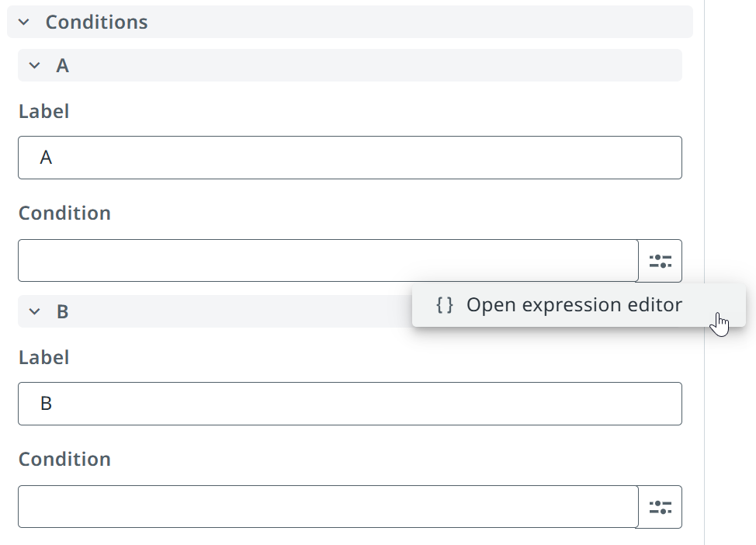Viewport: 756px width, 545px height.
Task: Collapse the Conditions section chevron
Action: coord(23,23)
